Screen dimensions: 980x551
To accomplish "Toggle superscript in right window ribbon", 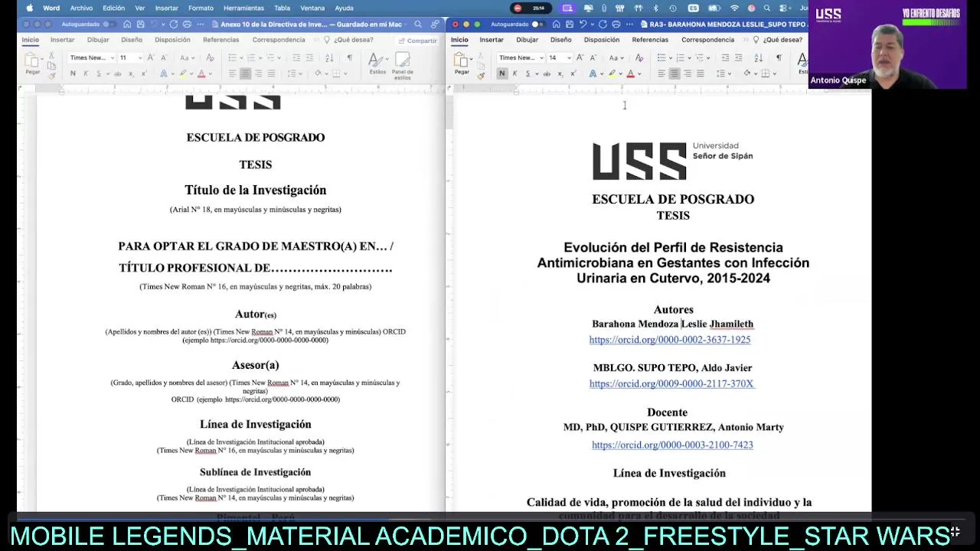I will tap(573, 73).
